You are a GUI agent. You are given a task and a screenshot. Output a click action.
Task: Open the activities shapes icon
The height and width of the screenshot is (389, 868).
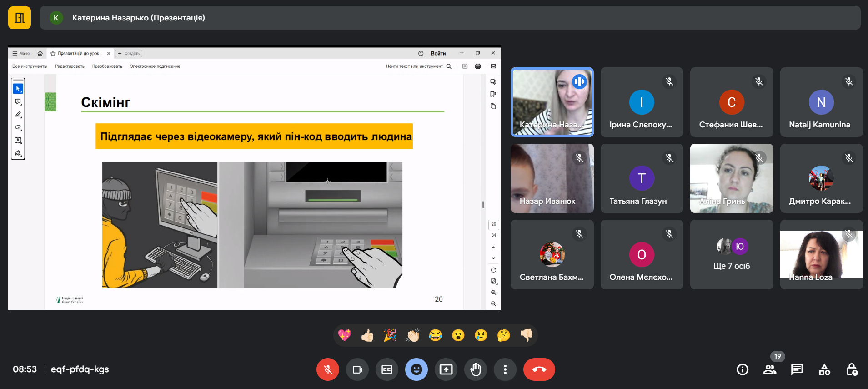coord(824,369)
